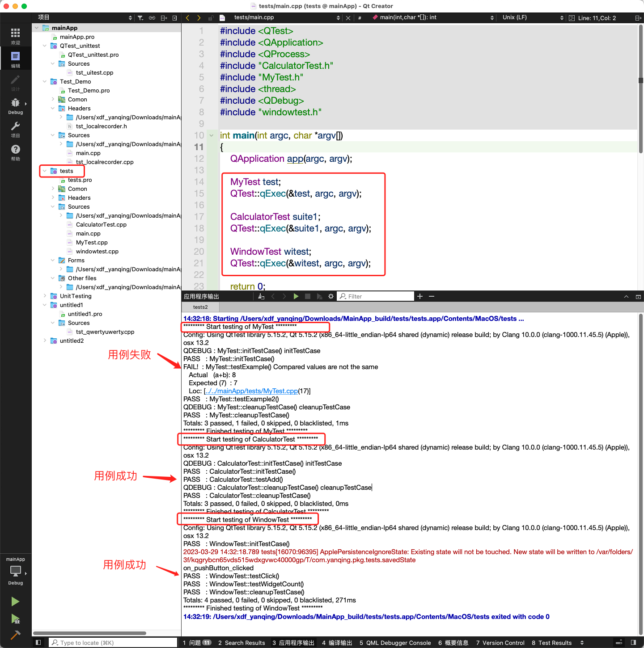Open the symbol dropdown main(int,char *[])
This screenshot has height=648, width=644.
pos(433,17)
